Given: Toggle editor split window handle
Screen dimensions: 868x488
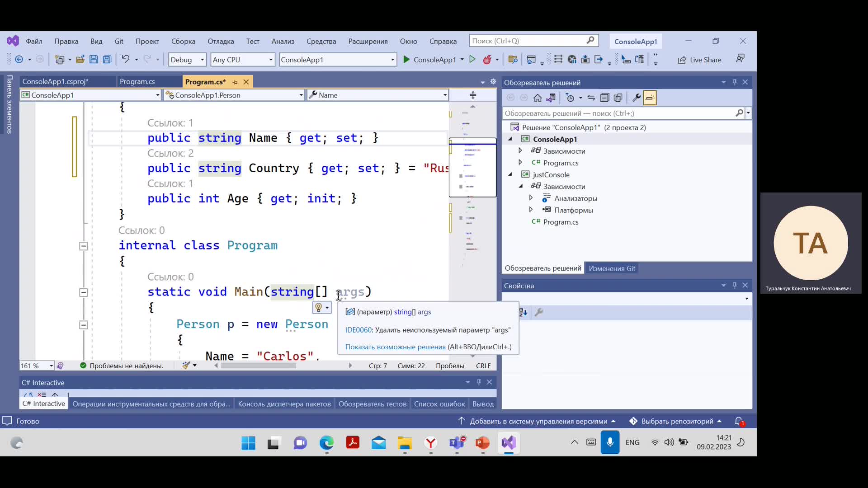Looking at the screenshot, I should pos(473,95).
